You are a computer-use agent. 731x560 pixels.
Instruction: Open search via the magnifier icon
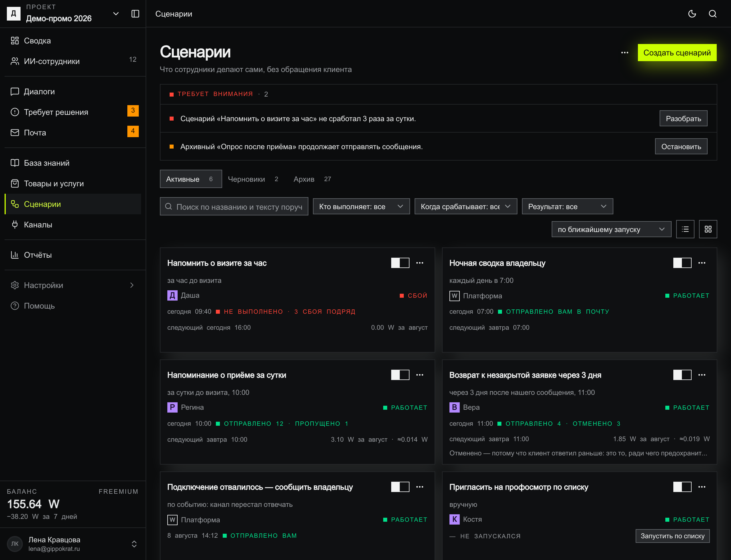point(713,14)
